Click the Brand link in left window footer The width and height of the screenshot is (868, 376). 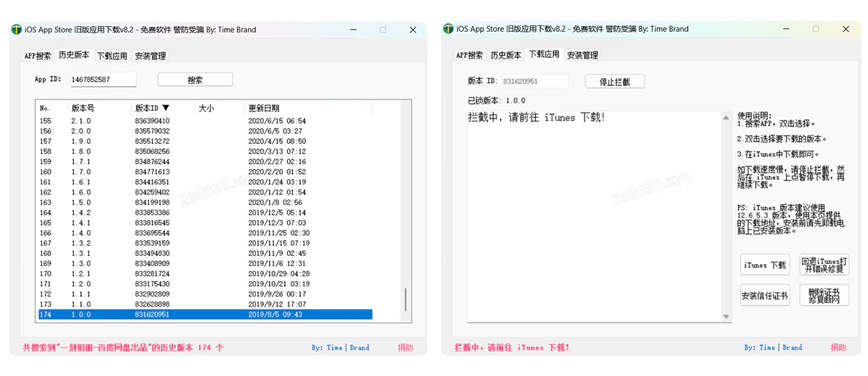click(359, 348)
